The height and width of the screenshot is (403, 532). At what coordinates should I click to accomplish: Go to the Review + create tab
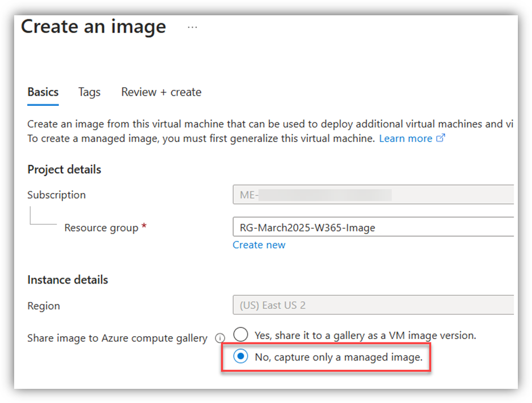click(161, 92)
